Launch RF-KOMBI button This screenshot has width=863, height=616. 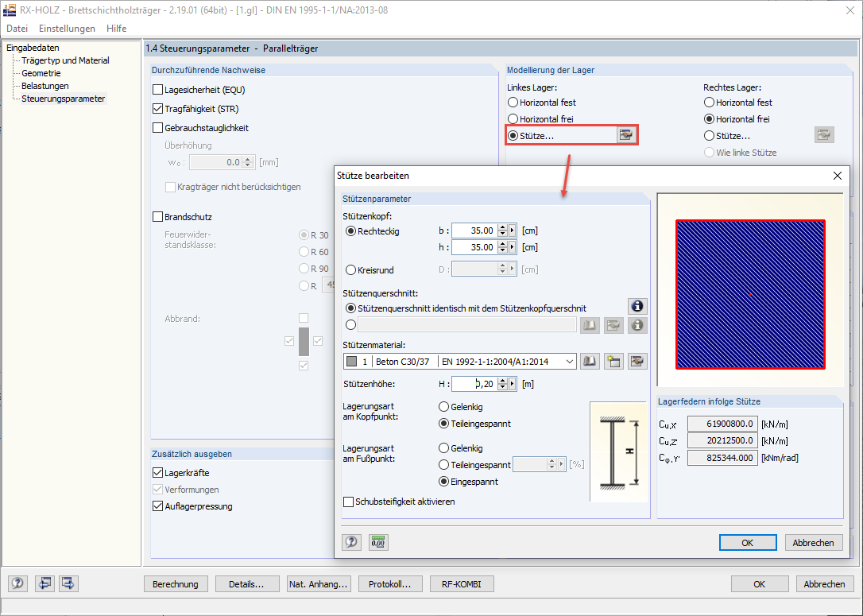point(461,584)
